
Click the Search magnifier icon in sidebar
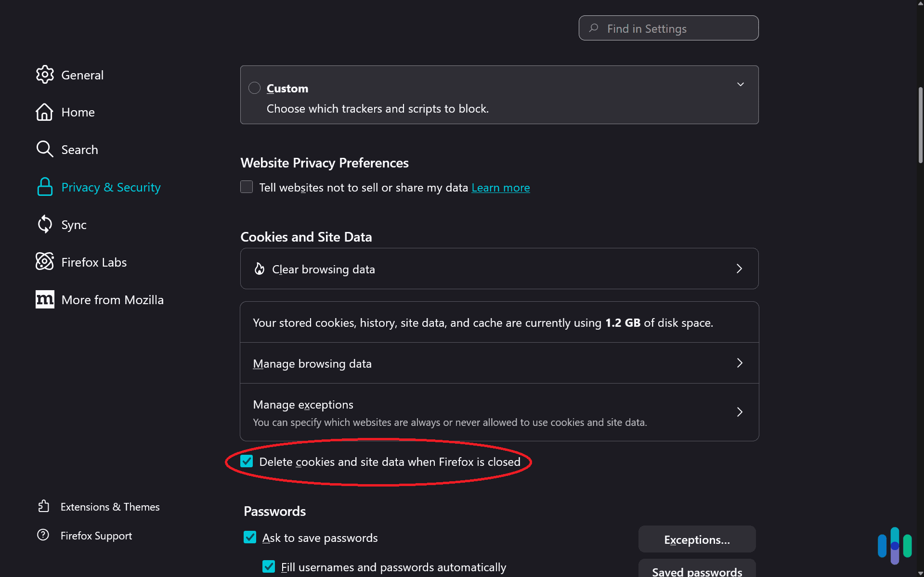coord(45,149)
